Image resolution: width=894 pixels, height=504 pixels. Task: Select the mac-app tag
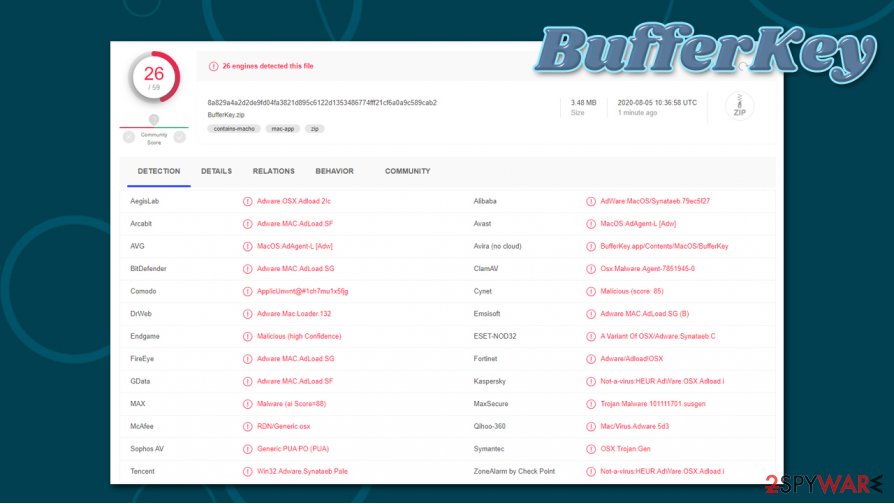[283, 129]
